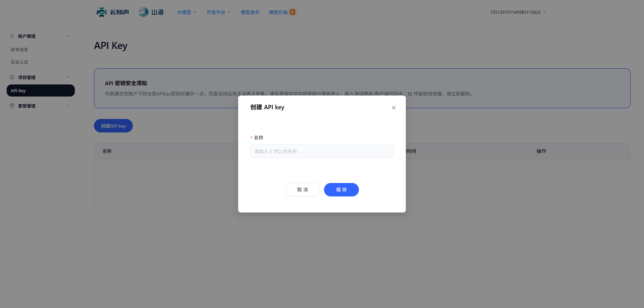Click the 新 badge next to 模型价格
This screenshot has width=644, height=308.
click(x=292, y=12)
